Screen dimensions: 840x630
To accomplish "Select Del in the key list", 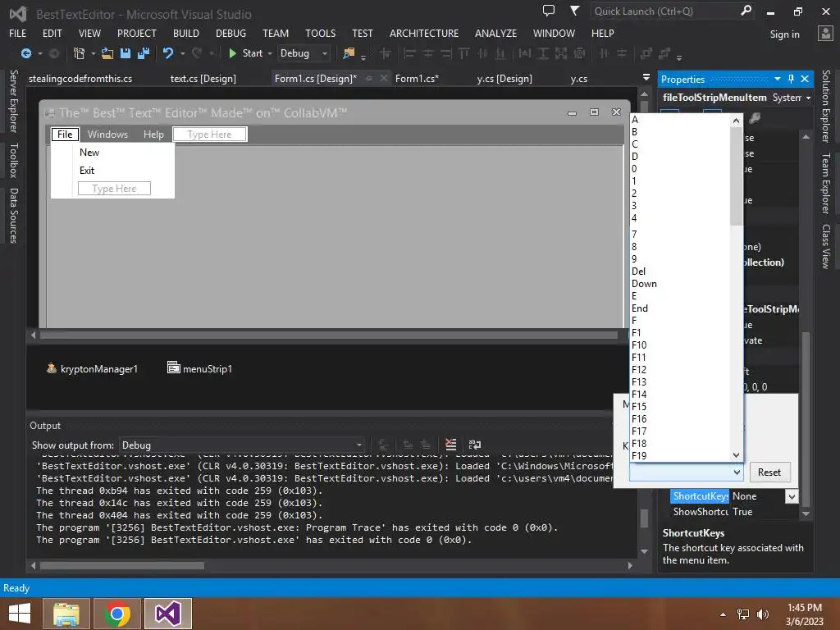I will tap(638, 271).
